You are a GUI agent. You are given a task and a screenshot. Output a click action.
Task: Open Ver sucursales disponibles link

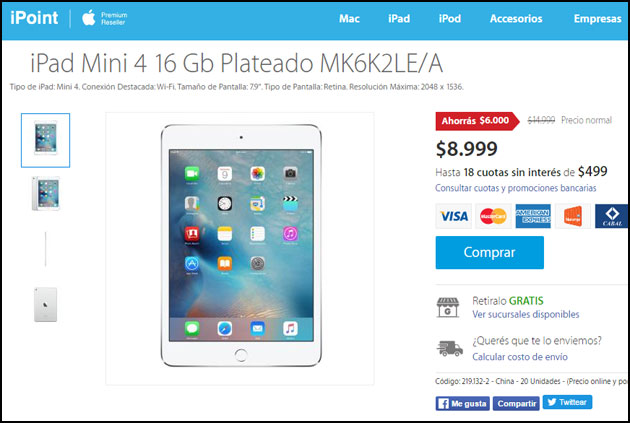pyautogui.click(x=526, y=314)
